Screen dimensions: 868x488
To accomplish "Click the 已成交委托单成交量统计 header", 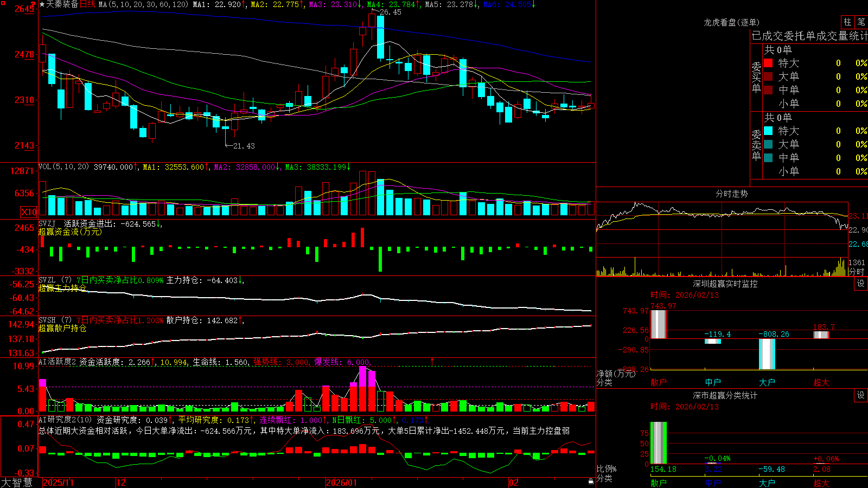I will coord(809,36).
